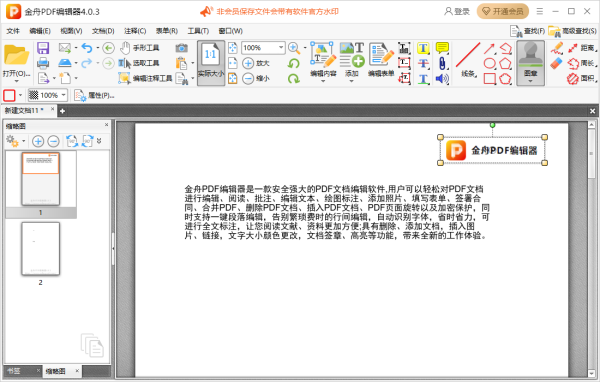Click the zoom out (缩小) button
The height and width of the screenshot is (382, 600).
256,78
